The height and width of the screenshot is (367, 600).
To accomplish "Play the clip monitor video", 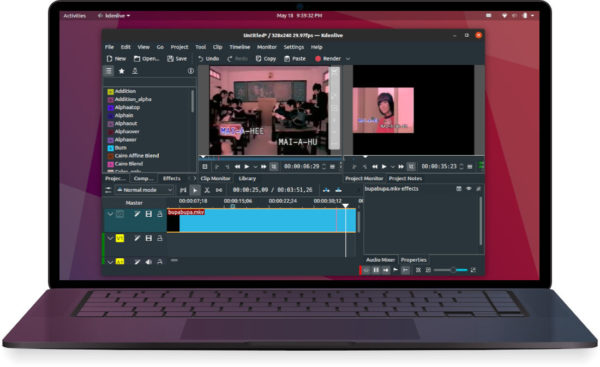I will coord(247,166).
